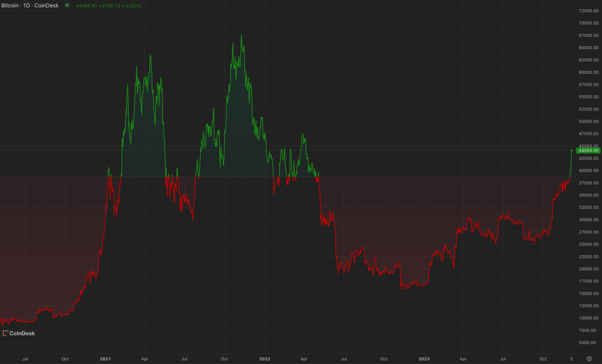Viewport: 602px width, 364px height.
Task: Click the 25000.00 price axis label
Action: (x=589, y=244)
